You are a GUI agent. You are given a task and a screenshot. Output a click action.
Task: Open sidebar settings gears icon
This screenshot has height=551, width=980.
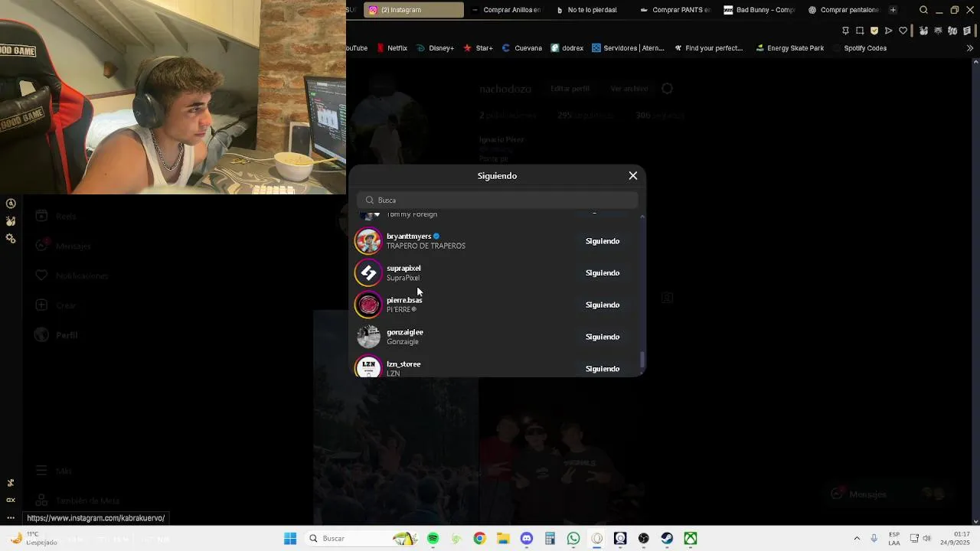pos(11,239)
